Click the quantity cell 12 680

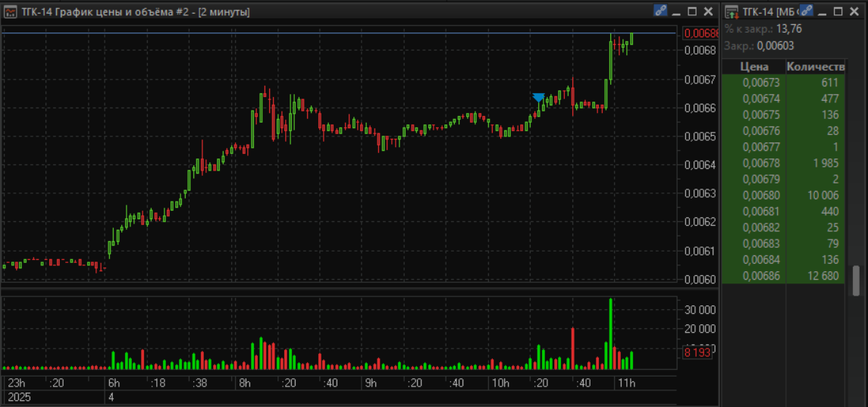coord(816,276)
